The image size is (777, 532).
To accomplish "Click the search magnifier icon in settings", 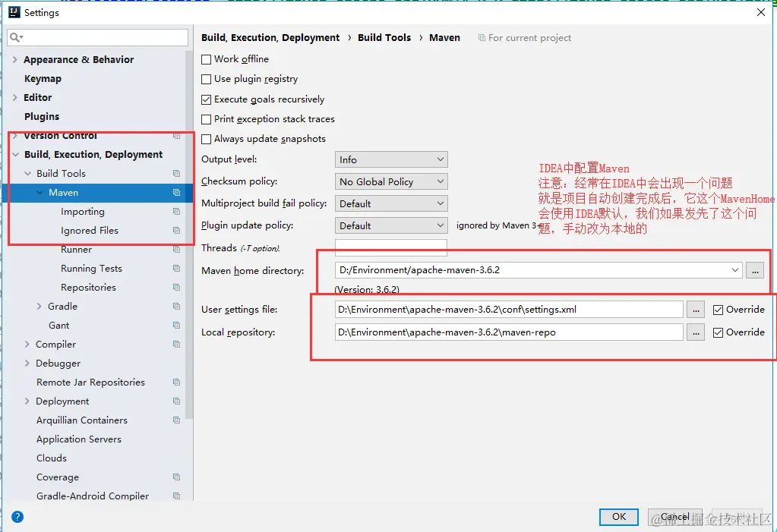I will click(17, 38).
